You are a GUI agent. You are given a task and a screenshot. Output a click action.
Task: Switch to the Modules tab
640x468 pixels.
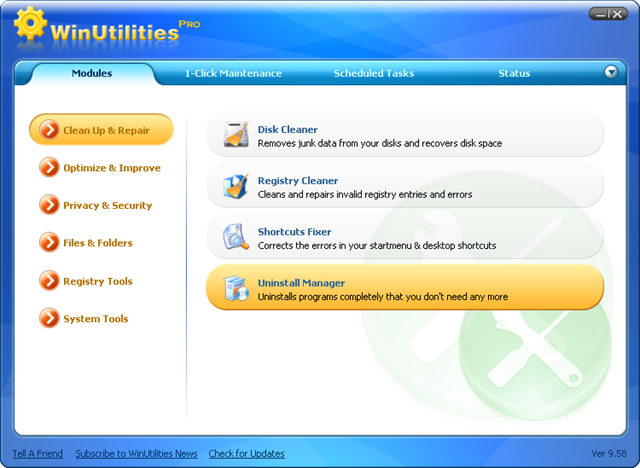(92, 73)
